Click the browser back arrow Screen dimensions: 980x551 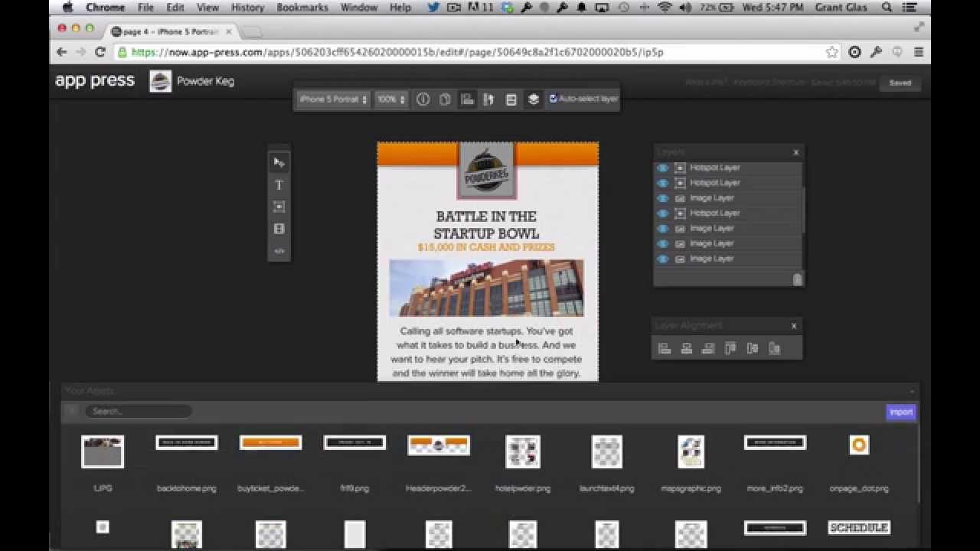tap(62, 52)
